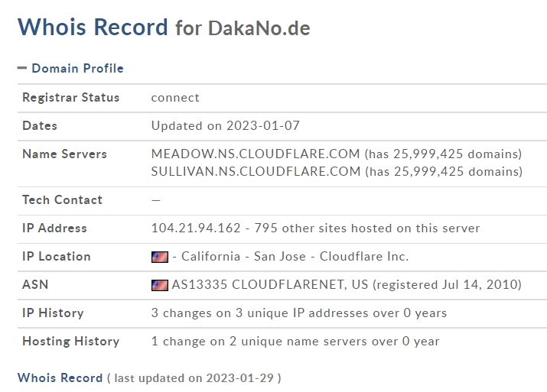The width and height of the screenshot is (547, 392).
Task: Click the IP Location row label
Action: pos(57,257)
